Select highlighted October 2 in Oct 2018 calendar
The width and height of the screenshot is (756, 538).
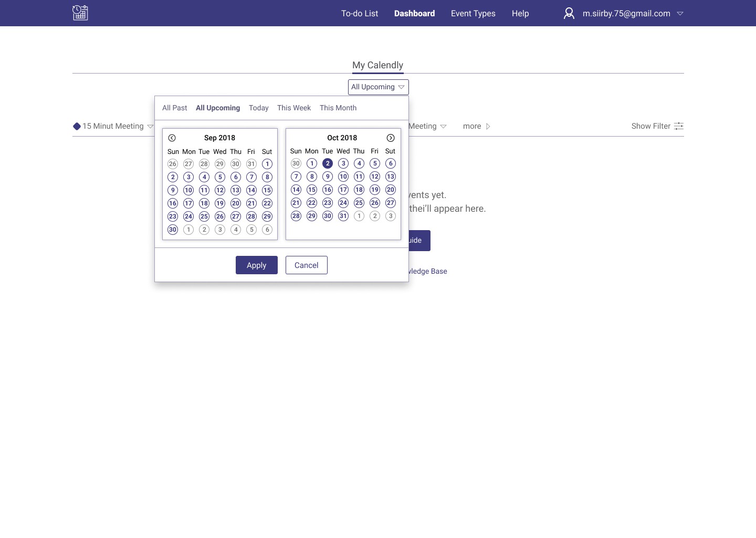pyautogui.click(x=328, y=163)
